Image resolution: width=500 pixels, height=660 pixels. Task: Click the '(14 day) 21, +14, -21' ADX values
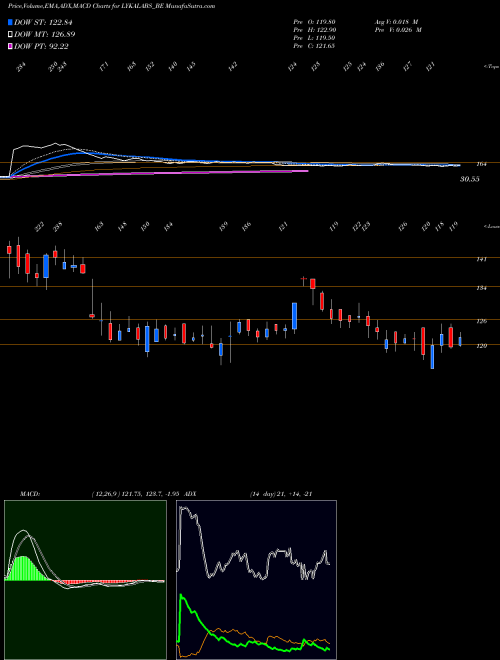(x=281, y=494)
